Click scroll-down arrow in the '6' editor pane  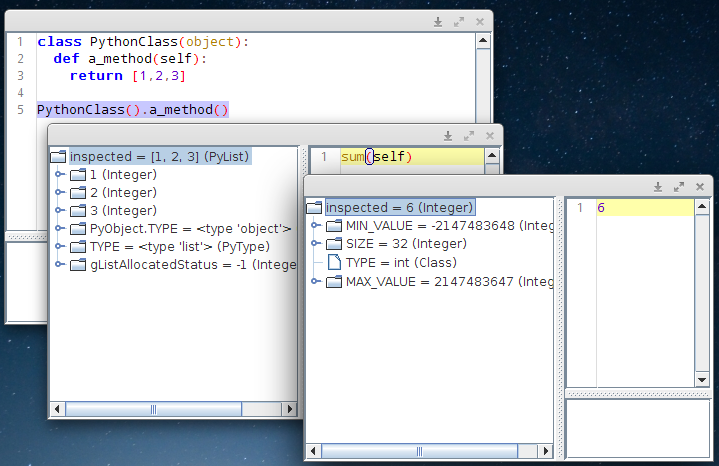702,380
